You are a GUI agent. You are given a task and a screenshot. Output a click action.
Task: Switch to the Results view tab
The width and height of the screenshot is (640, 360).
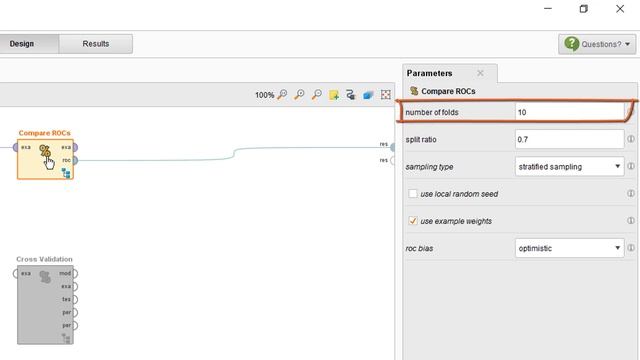coord(96,44)
